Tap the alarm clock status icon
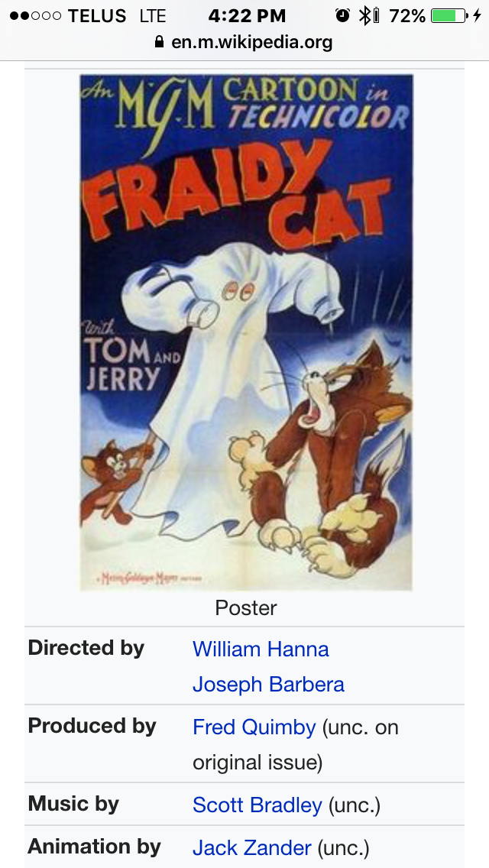Image resolution: width=489 pixels, height=868 pixels. [x=343, y=15]
